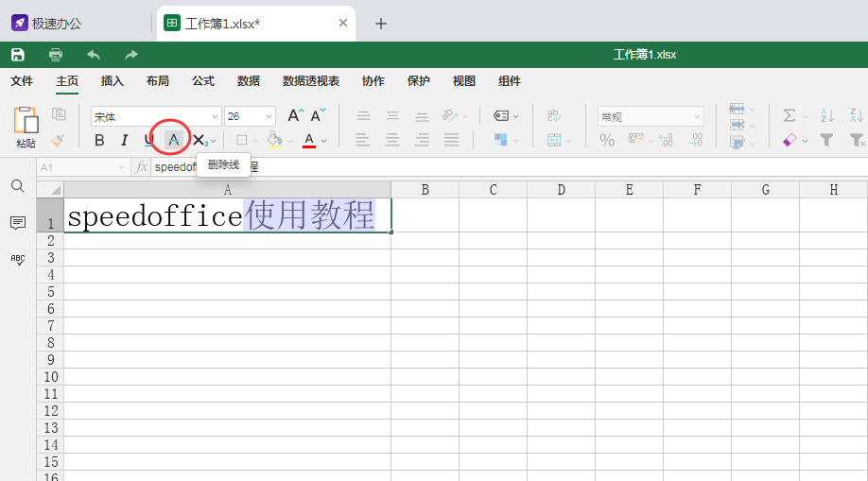Justify text alignment
868x481 pixels.
[451, 140]
